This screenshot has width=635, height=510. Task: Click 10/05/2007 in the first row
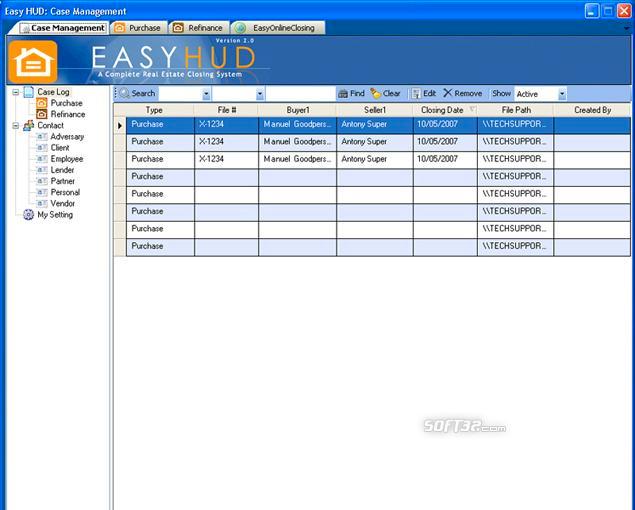(x=437, y=124)
